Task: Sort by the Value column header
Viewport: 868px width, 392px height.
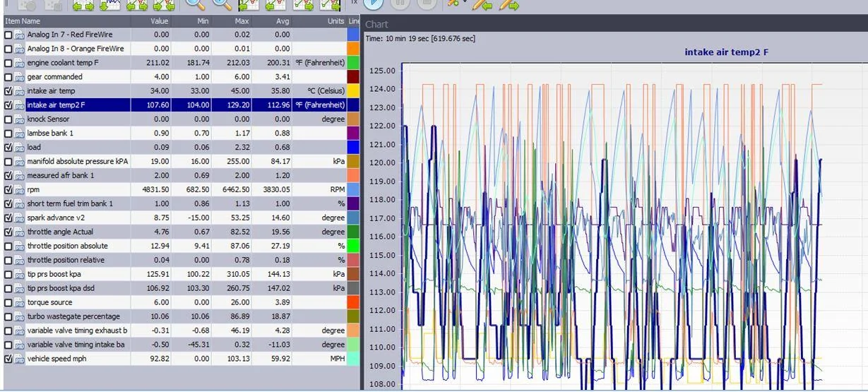Action: [x=150, y=21]
